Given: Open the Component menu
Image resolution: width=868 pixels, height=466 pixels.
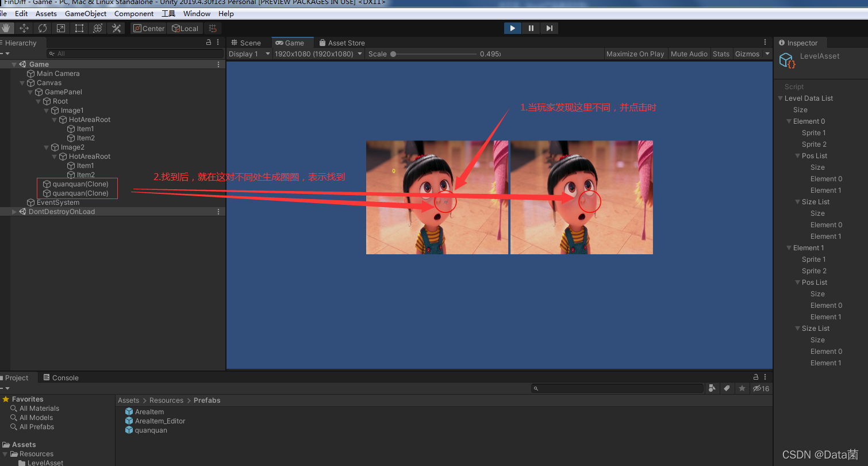Looking at the screenshot, I should pos(134,13).
